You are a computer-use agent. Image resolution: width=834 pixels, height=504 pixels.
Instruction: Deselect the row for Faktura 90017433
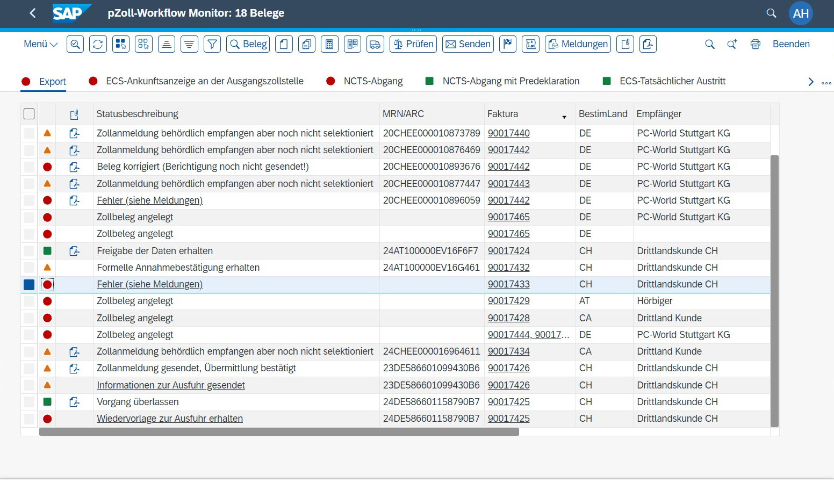[29, 284]
